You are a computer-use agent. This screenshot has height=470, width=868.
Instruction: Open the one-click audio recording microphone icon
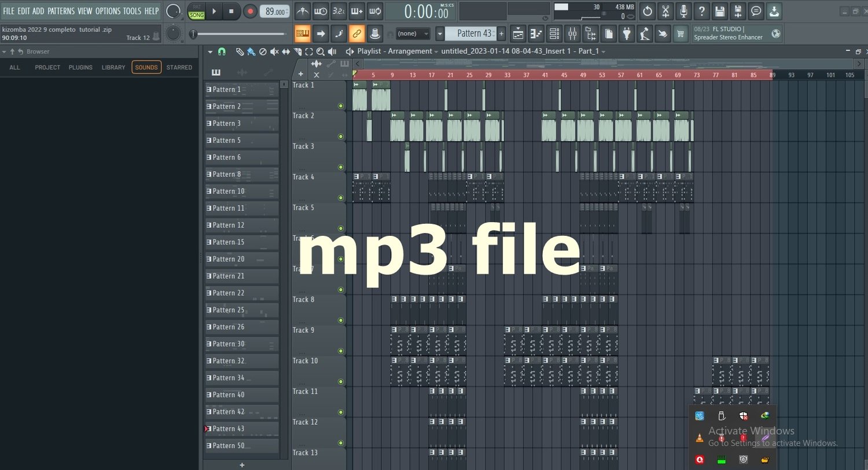coord(683,11)
